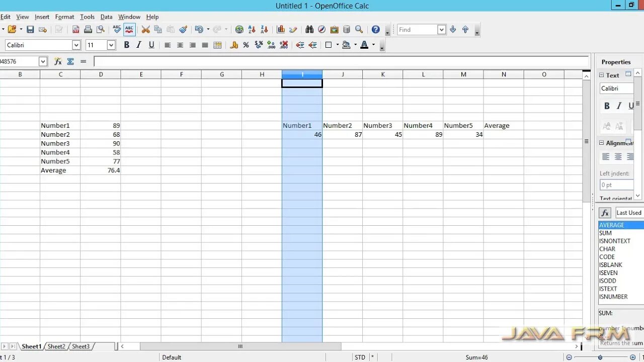Image resolution: width=644 pixels, height=362 pixels.
Task: Open the Find toolbar search dropdown
Action: [441, 30]
